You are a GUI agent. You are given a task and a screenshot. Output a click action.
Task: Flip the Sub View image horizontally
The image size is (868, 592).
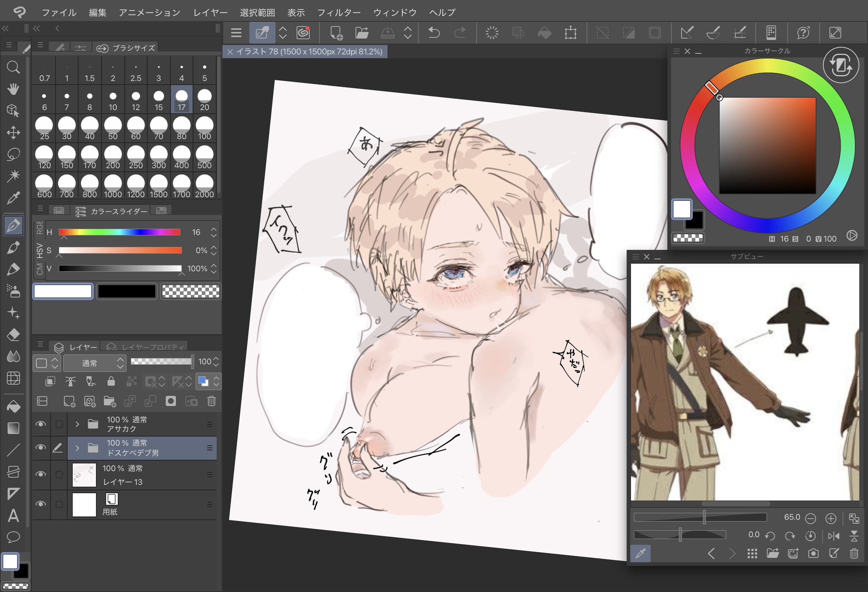[x=833, y=536]
